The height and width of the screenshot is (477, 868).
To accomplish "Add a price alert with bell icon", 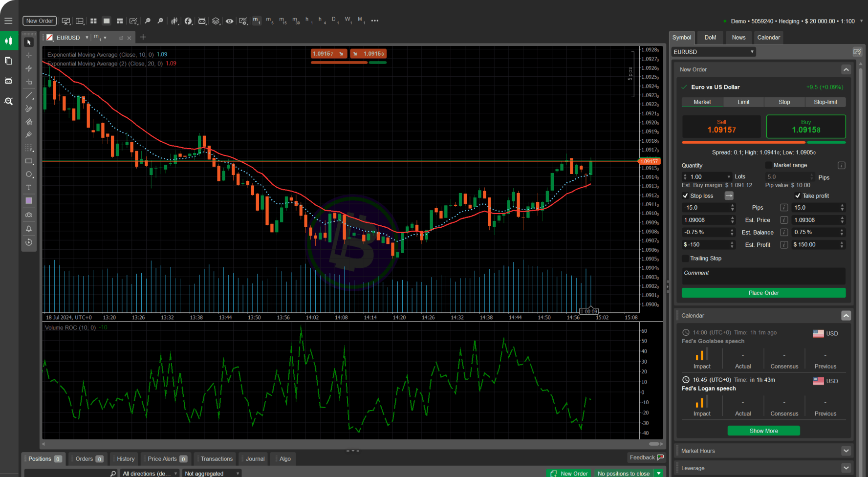I will tap(29, 229).
